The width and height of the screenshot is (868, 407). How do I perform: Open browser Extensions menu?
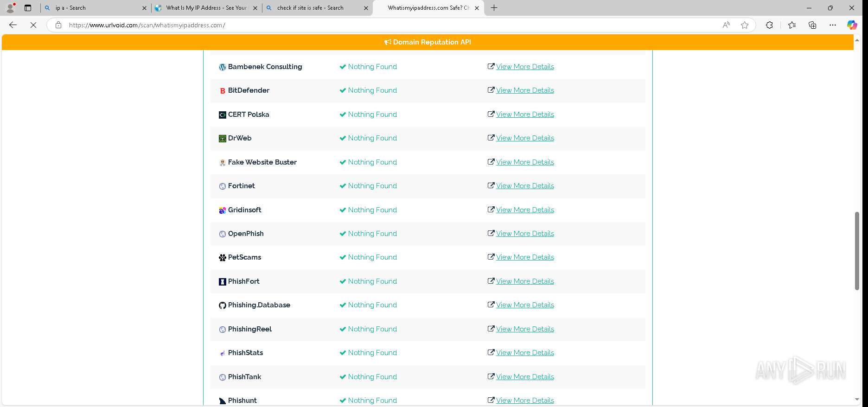[x=769, y=25]
